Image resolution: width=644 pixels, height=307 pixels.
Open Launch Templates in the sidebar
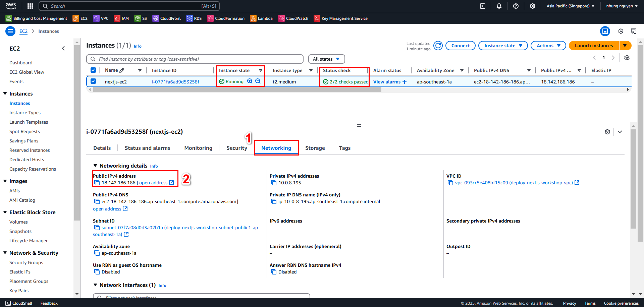[29, 122]
